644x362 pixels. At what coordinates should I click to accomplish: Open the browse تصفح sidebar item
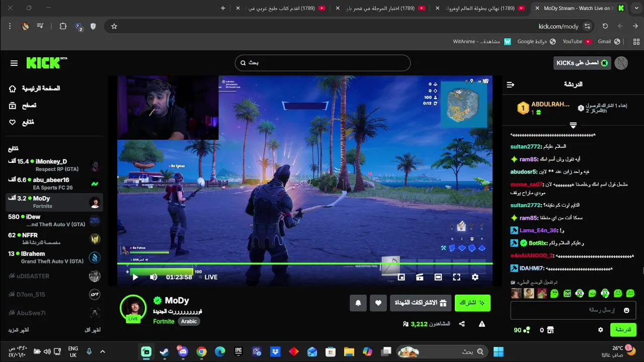click(x=23, y=105)
